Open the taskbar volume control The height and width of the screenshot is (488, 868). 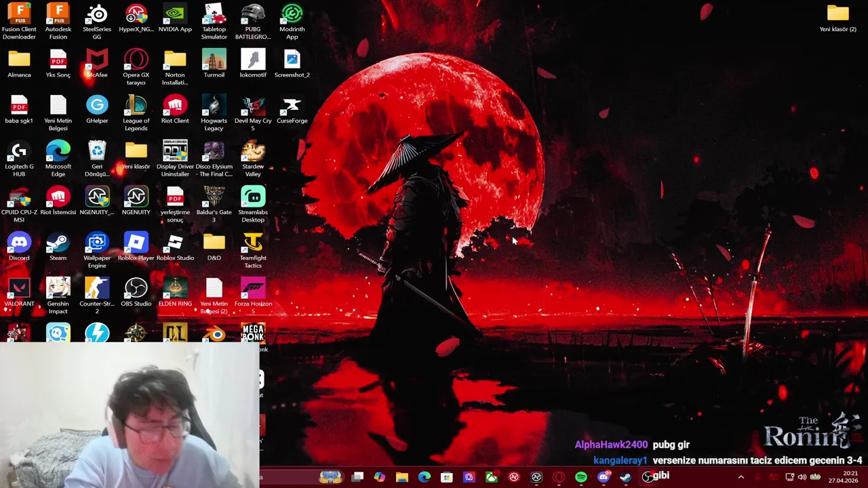tap(802, 477)
